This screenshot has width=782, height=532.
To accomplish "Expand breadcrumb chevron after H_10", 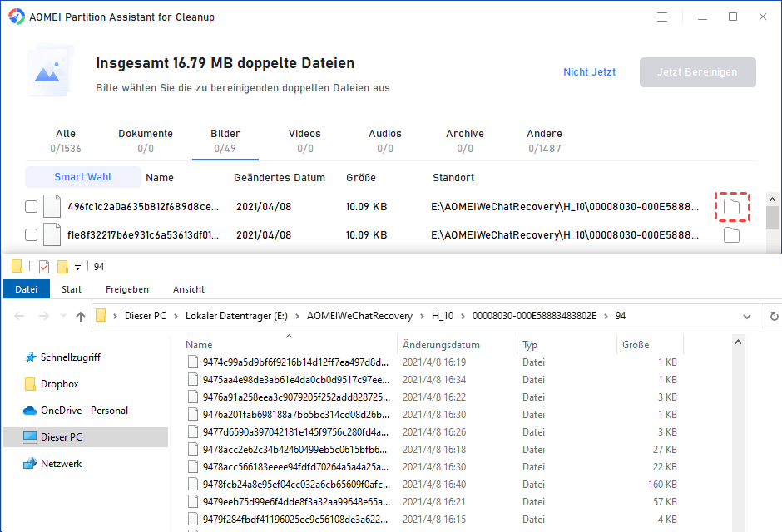I will [463, 316].
